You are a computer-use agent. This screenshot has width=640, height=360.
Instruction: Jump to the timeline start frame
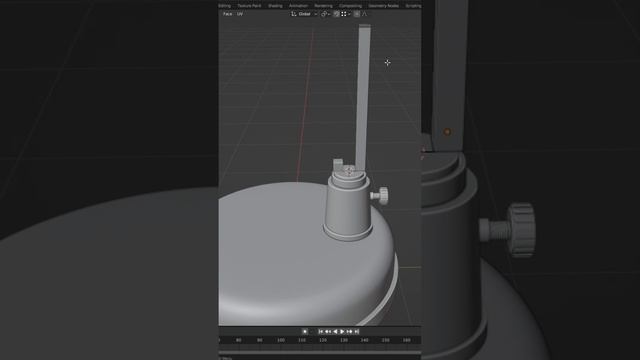(x=321, y=331)
